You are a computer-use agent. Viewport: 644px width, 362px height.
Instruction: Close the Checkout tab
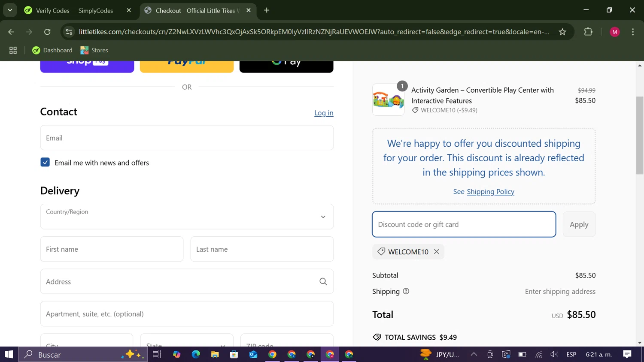pos(249,10)
